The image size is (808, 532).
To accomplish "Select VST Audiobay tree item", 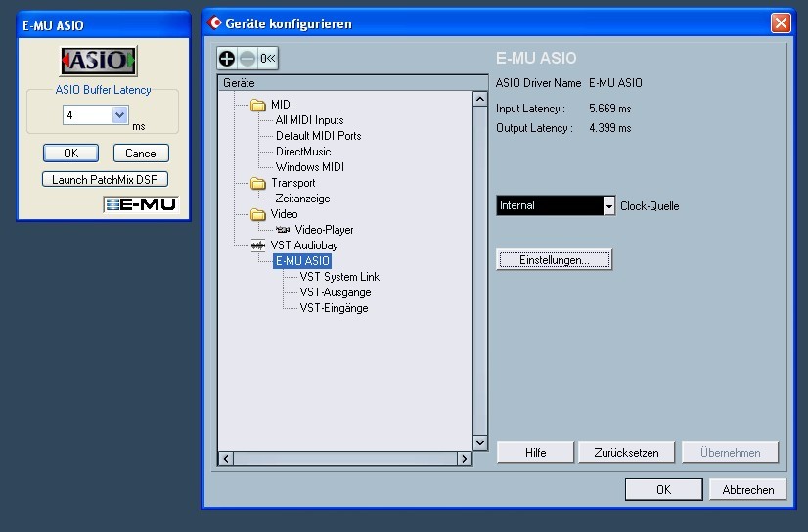I will (x=304, y=245).
